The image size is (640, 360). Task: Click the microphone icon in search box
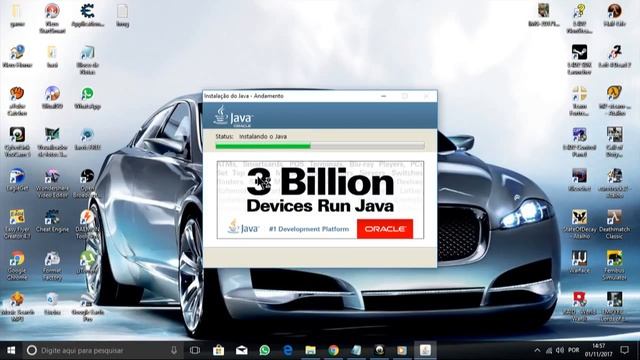[174, 350]
